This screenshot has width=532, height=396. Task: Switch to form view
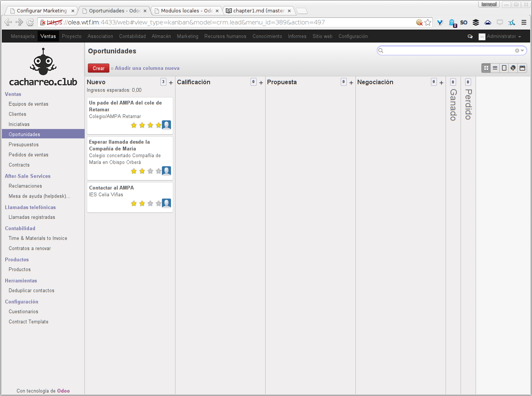(504, 68)
